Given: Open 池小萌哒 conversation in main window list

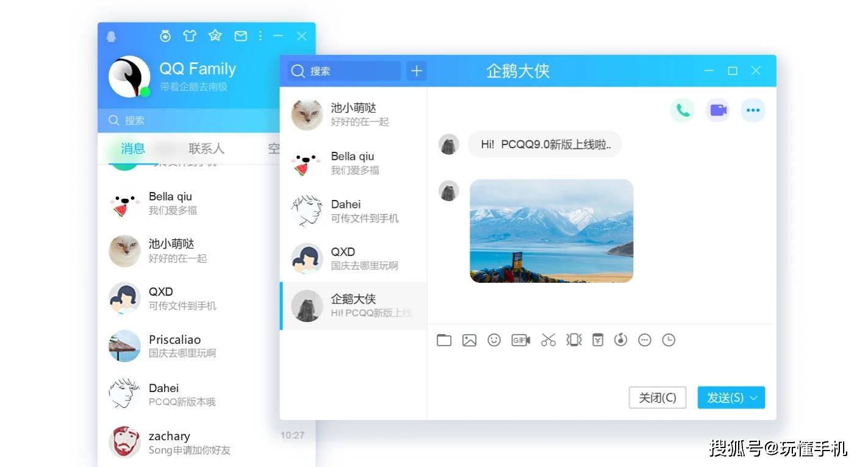Looking at the screenshot, I should click(x=189, y=251).
